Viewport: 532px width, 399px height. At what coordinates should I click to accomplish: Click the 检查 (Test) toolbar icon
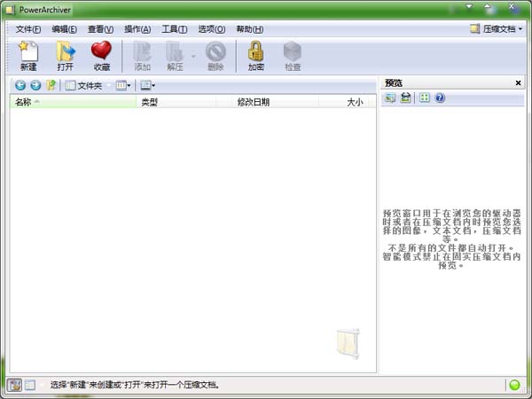click(293, 56)
